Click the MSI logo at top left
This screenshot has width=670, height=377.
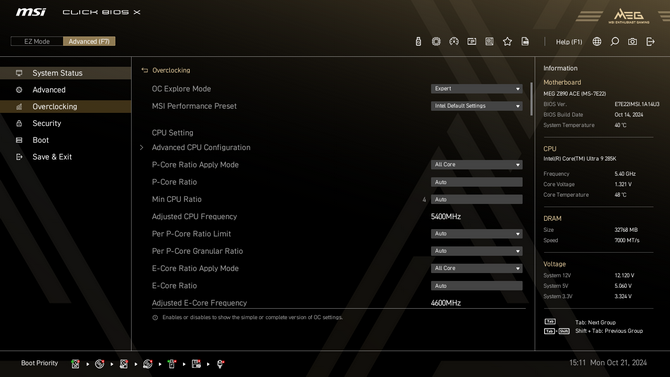(31, 12)
